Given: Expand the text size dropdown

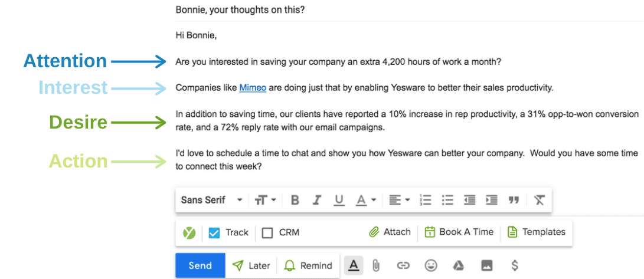Looking at the screenshot, I should pyautogui.click(x=266, y=200).
